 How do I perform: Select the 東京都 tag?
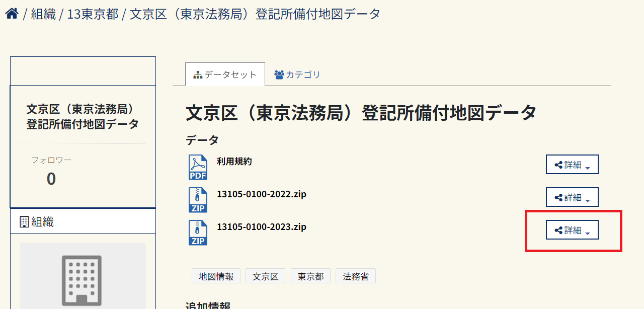[x=310, y=276]
